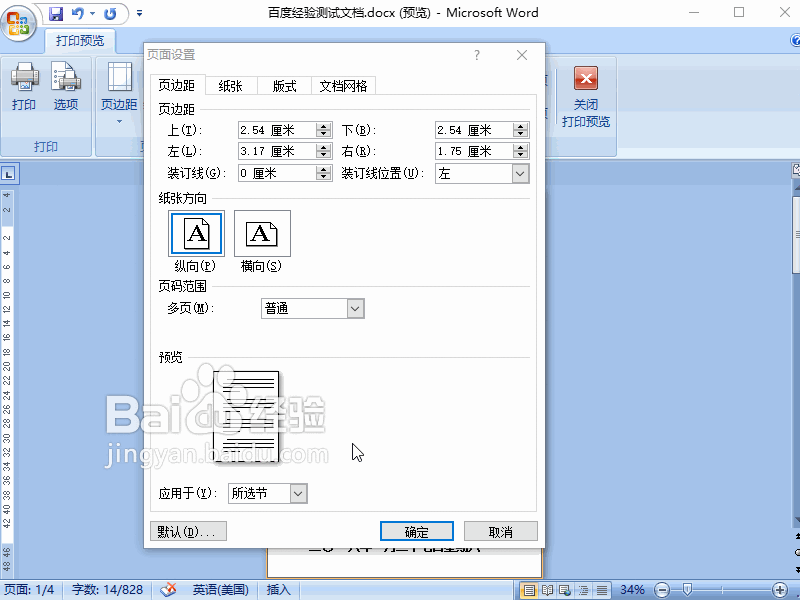Click the top margin input field

(276, 130)
